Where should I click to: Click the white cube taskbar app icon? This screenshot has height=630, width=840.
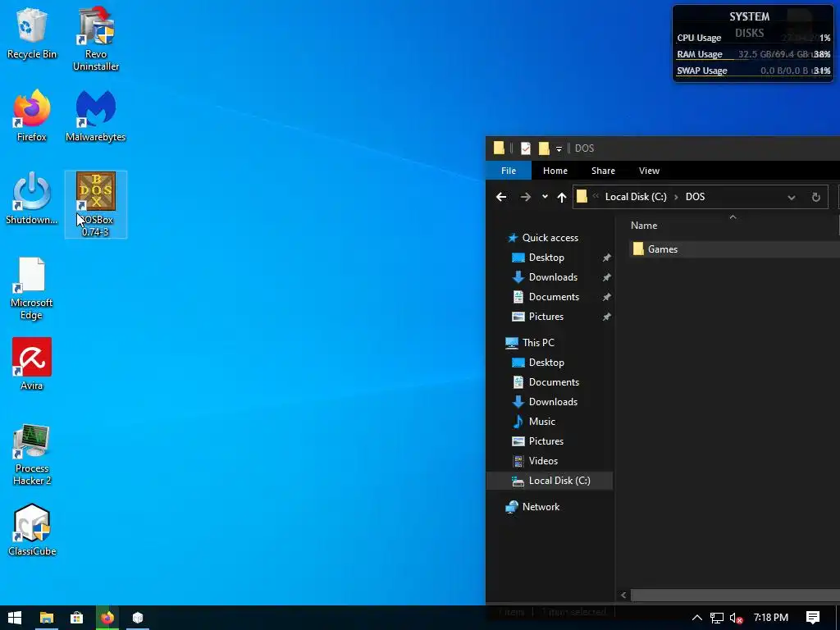(138, 618)
